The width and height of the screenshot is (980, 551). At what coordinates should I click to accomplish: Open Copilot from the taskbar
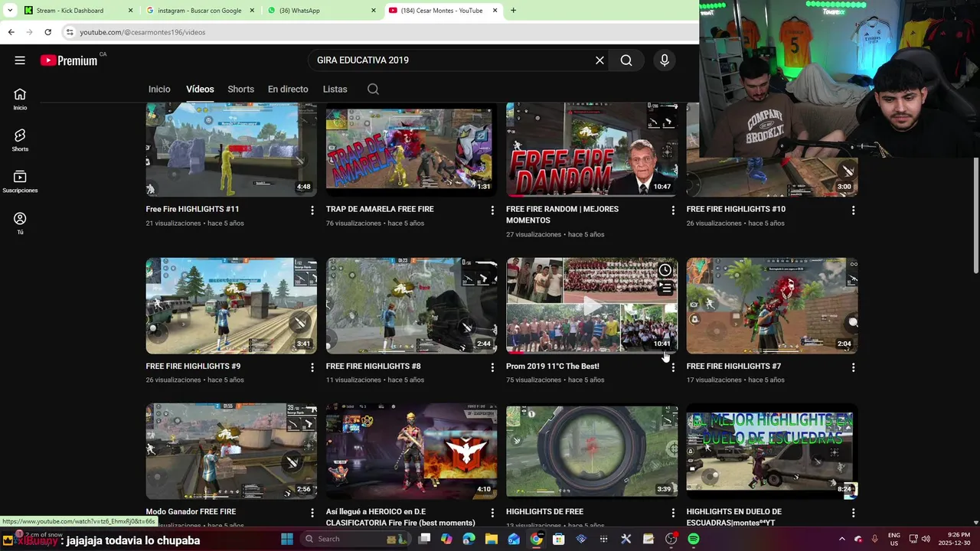pyautogui.click(x=446, y=539)
